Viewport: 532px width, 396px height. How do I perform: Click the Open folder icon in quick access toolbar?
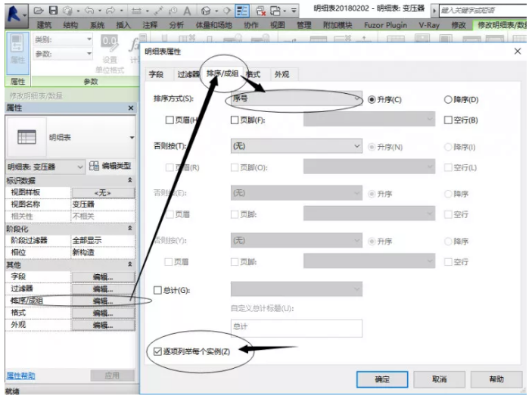coord(39,11)
